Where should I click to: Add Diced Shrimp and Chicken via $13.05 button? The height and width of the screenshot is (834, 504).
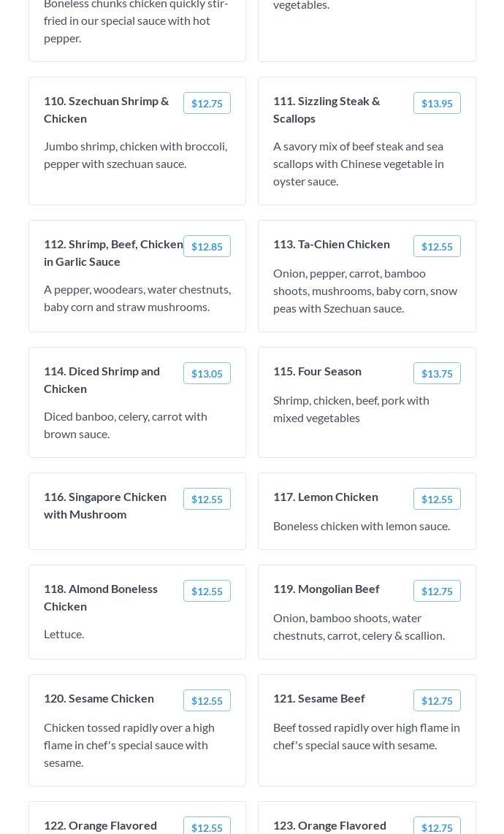pos(207,373)
